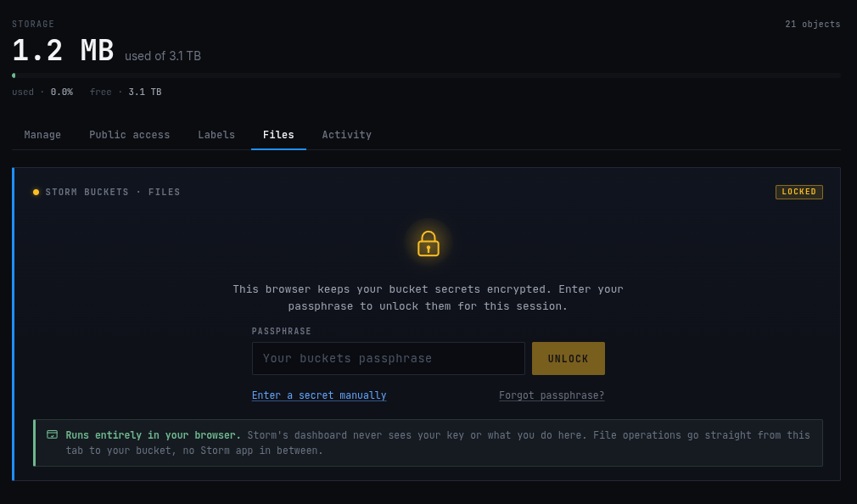
Task: Click the LOCKED status badge
Action: [798, 192]
